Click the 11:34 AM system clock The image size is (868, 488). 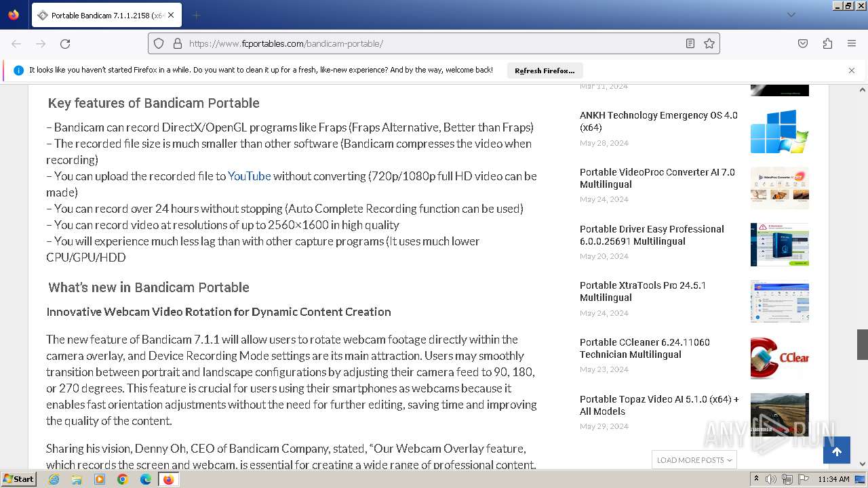point(833,479)
